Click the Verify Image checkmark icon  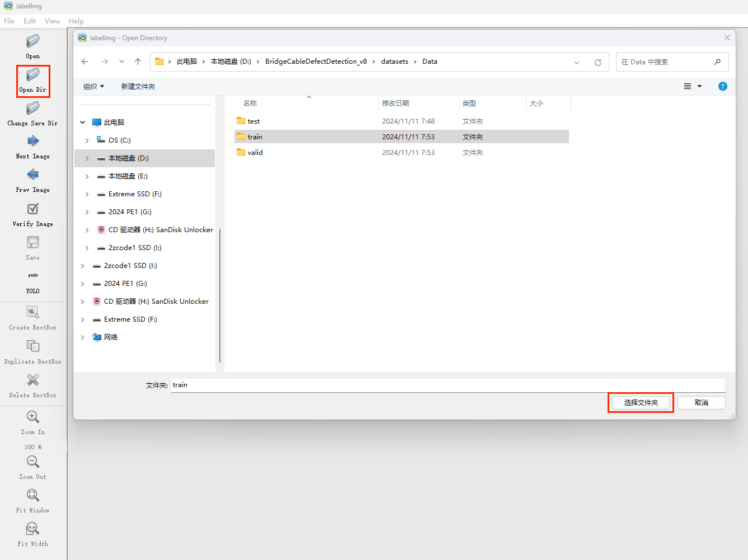[33, 209]
